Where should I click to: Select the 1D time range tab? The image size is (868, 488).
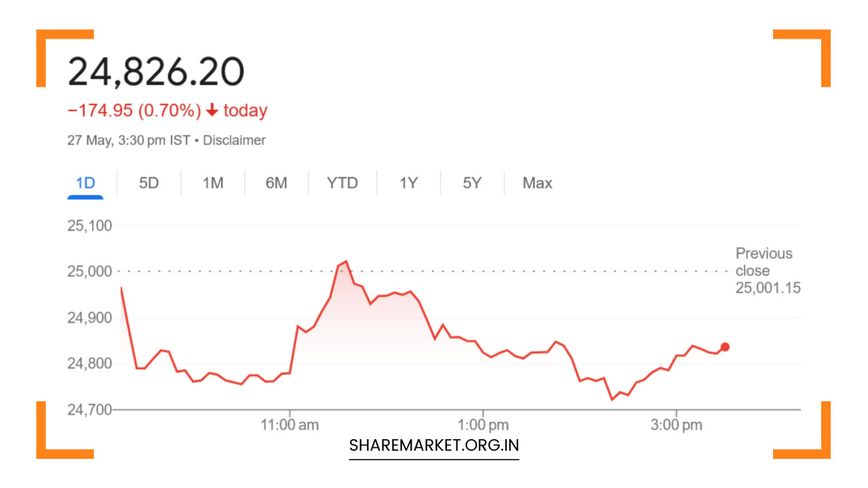tap(85, 183)
